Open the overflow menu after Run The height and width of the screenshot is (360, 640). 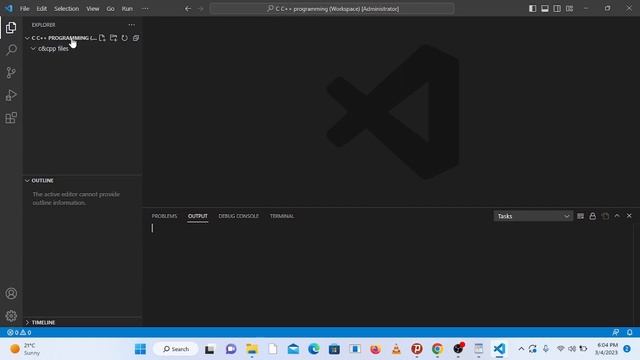pyautogui.click(x=145, y=9)
